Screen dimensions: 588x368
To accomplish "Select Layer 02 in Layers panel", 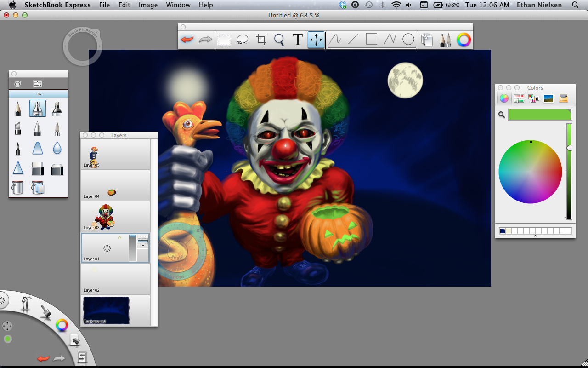I will [115, 279].
